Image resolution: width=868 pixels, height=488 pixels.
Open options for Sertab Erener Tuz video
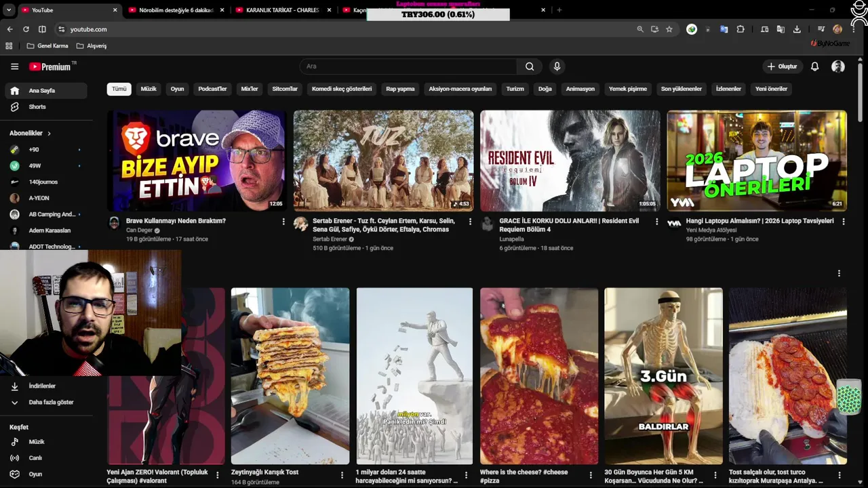coord(470,222)
